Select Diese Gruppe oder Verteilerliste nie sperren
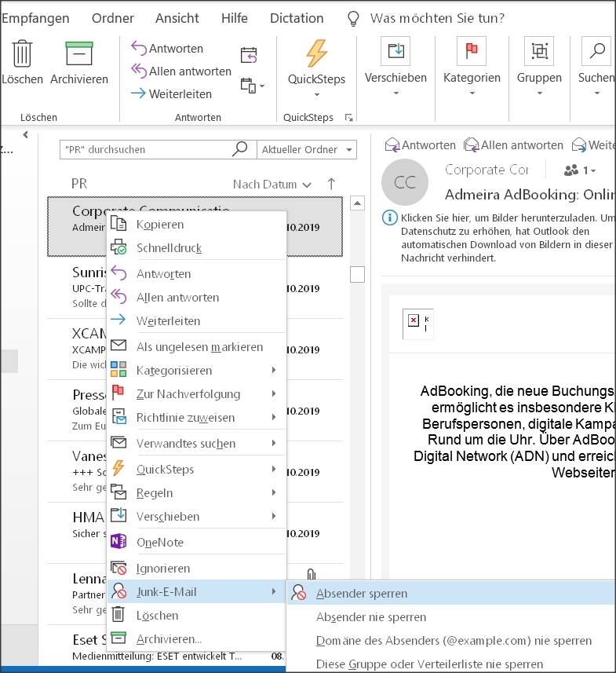The image size is (616, 673). point(451,664)
